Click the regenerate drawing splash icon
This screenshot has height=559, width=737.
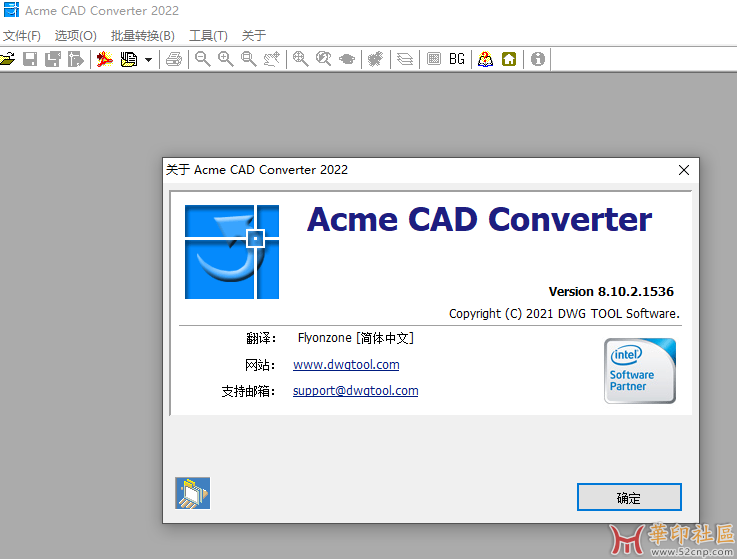[376, 59]
